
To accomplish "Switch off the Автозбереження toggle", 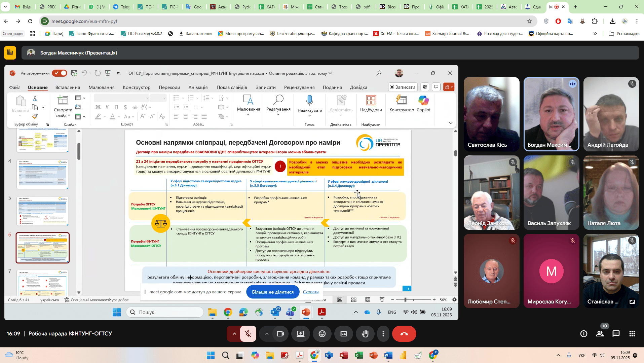I will (x=60, y=73).
